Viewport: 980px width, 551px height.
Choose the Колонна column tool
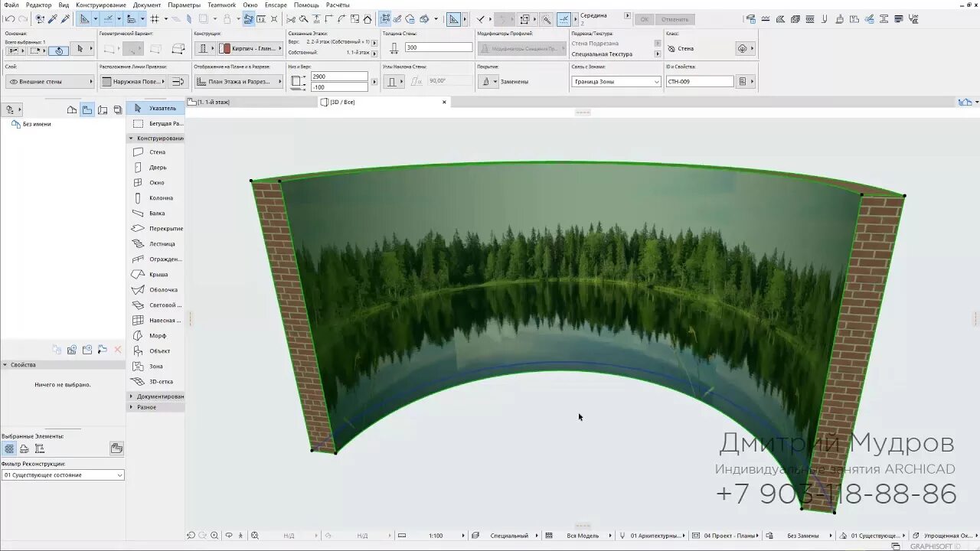(156, 198)
